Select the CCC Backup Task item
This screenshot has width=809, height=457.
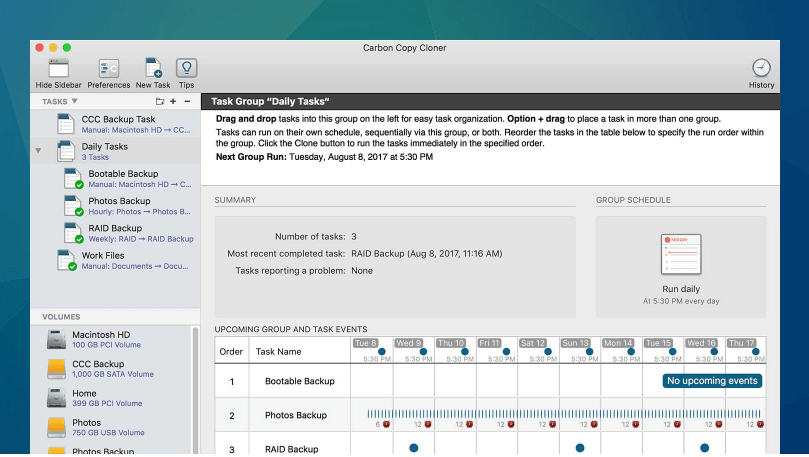tap(116, 124)
